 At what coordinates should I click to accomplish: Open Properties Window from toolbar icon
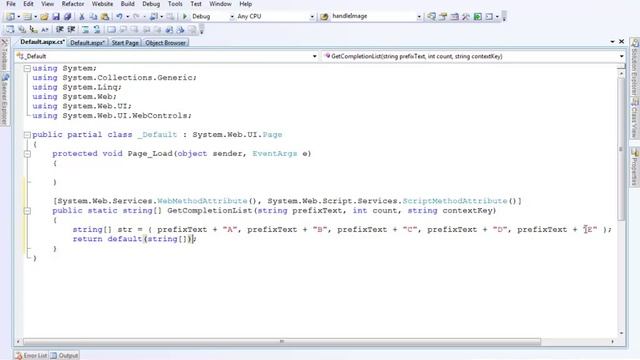443,17
